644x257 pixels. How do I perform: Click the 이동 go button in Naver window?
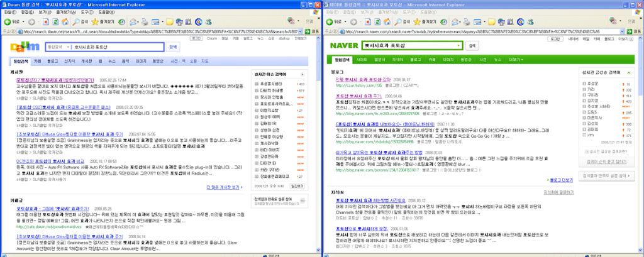point(635,31)
